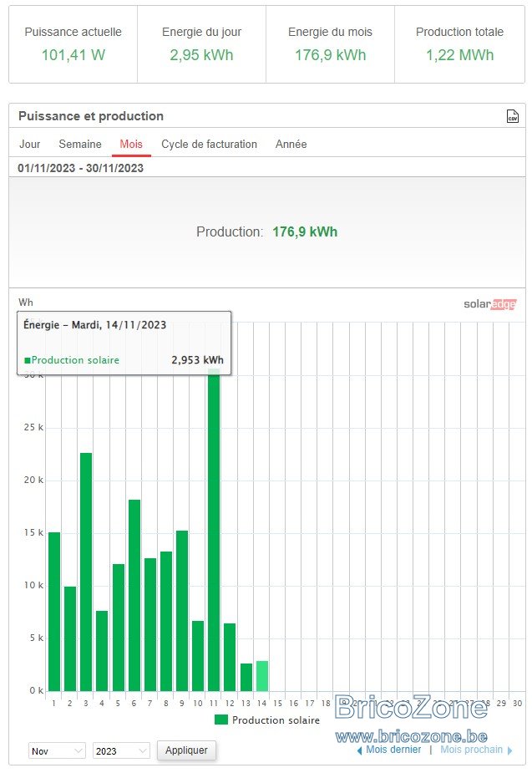Image resolution: width=532 pixels, height=773 pixels.
Task: Select the highlighted bar for day 14
Action: click(x=262, y=676)
